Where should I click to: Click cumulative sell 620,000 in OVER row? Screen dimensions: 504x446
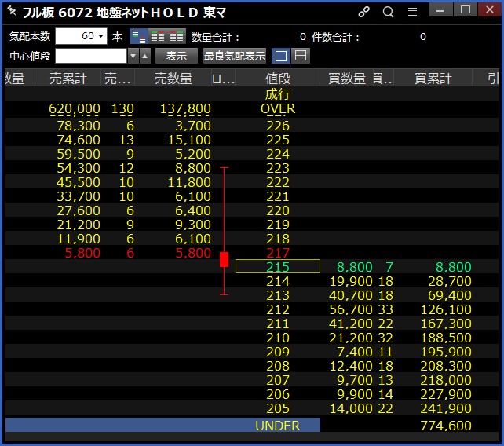(x=75, y=108)
